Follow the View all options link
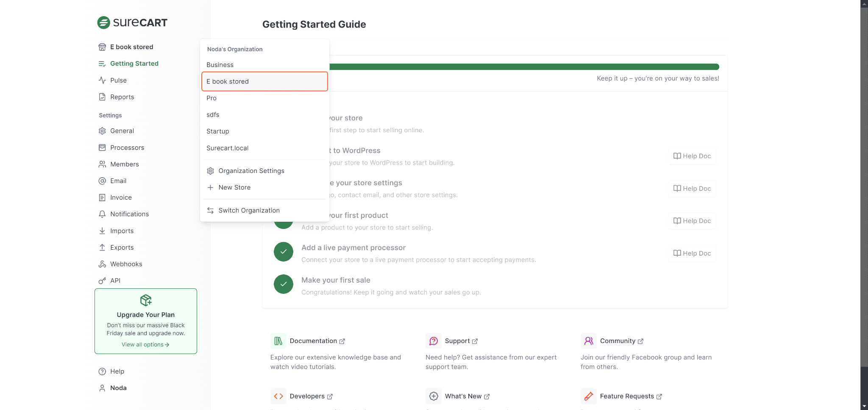 (x=145, y=345)
